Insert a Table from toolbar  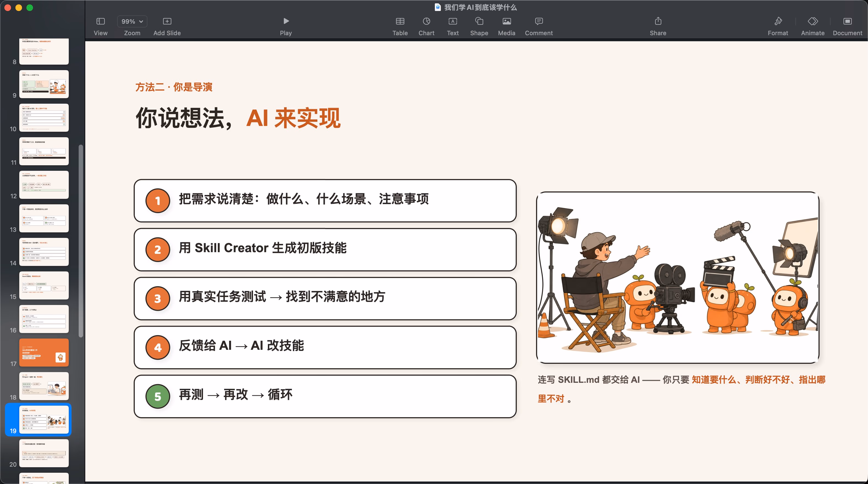[x=400, y=26]
